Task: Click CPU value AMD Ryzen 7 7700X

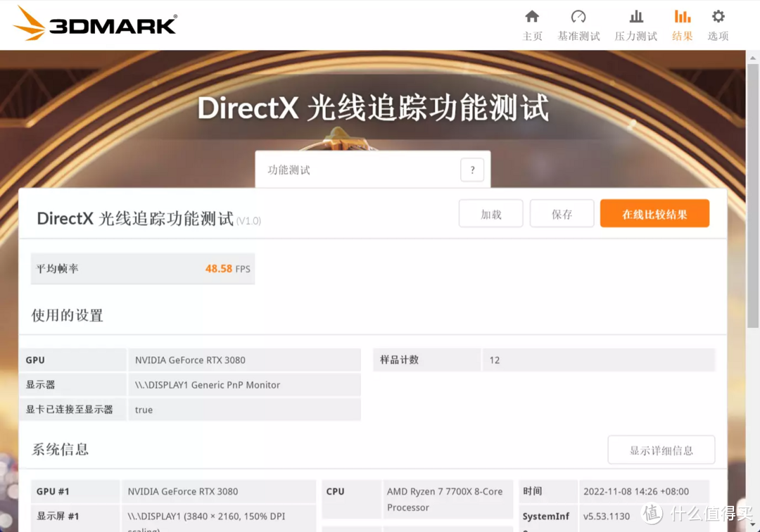Action: (x=445, y=500)
